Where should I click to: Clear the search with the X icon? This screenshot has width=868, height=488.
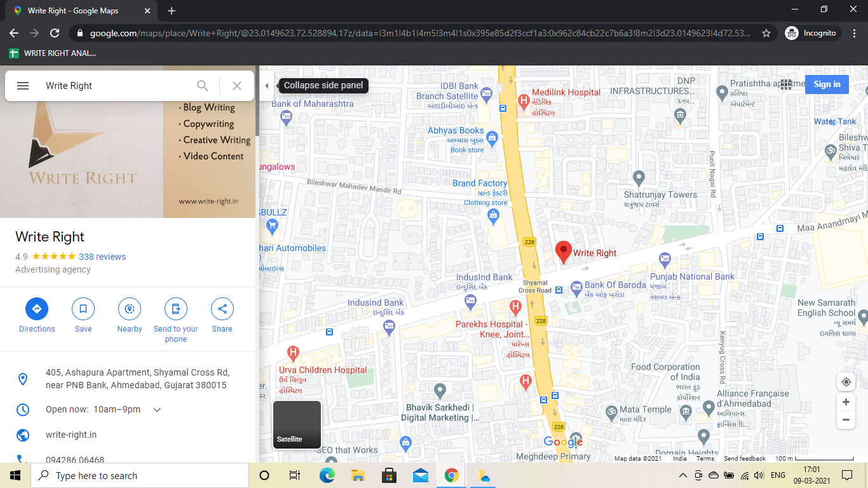click(237, 86)
